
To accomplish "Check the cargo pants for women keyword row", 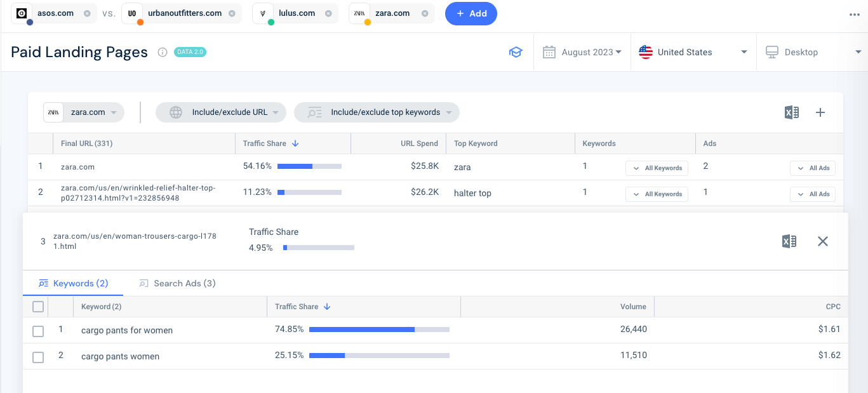I will tap(37, 331).
